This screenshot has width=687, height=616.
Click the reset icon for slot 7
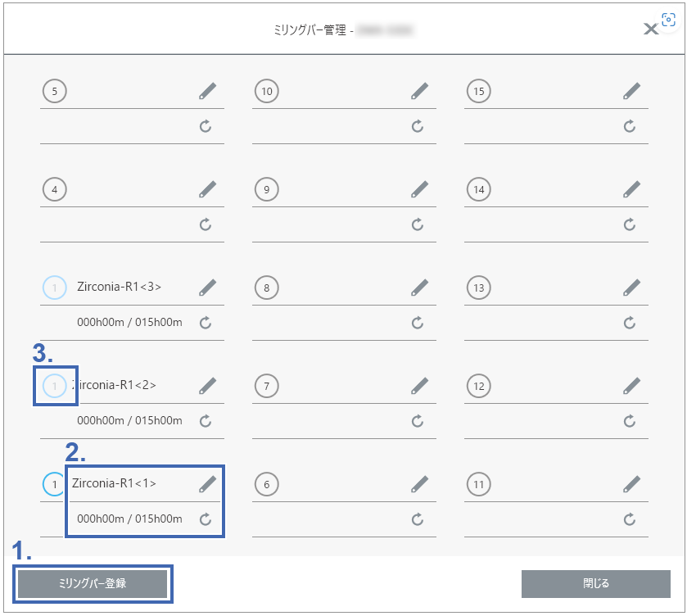(x=418, y=421)
